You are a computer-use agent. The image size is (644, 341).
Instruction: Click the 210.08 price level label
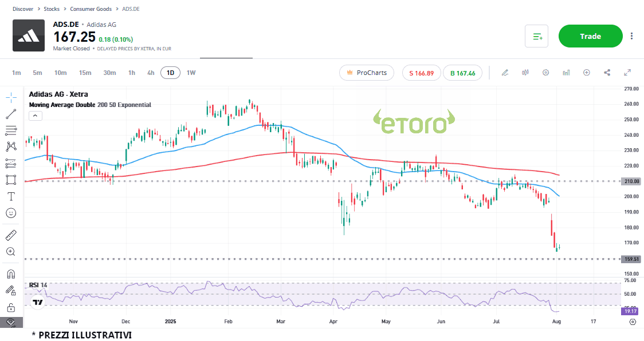tap(633, 181)
